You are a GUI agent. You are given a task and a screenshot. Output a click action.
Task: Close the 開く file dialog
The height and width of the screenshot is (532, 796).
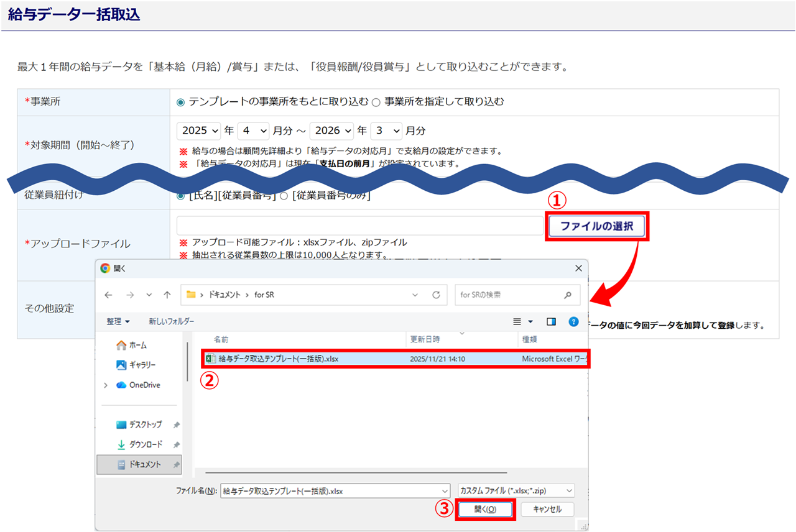[x=578, y=268]
